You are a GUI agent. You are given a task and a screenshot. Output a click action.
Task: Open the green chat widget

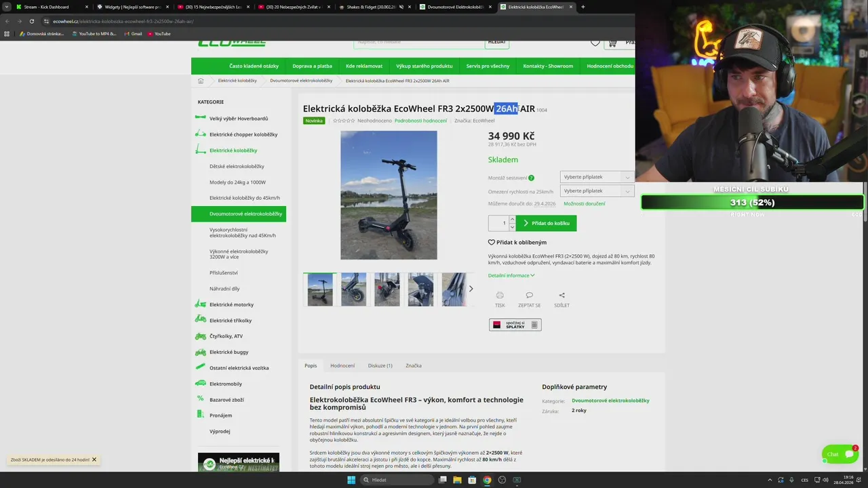pos(840,454)
